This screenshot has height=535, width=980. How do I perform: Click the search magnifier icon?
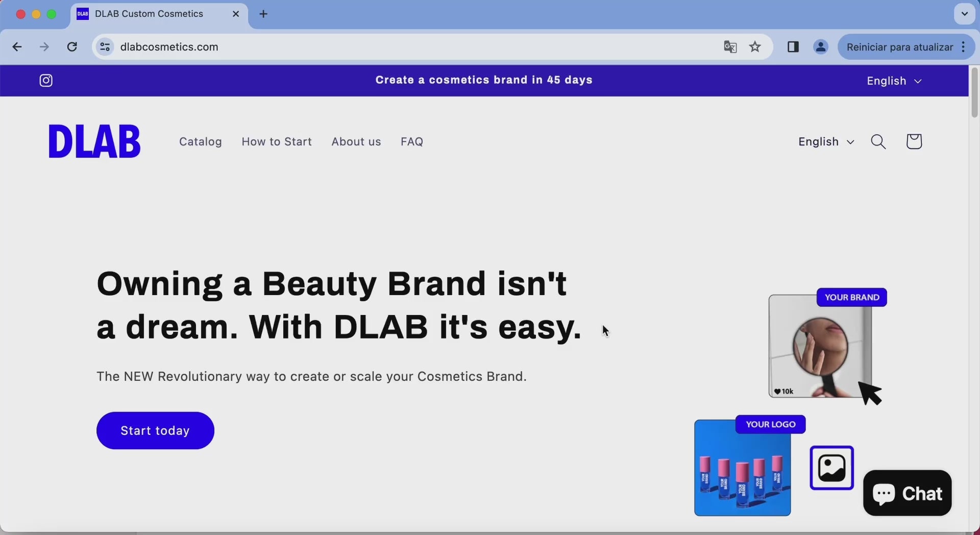pyautogui.click(x=878, y=141)
